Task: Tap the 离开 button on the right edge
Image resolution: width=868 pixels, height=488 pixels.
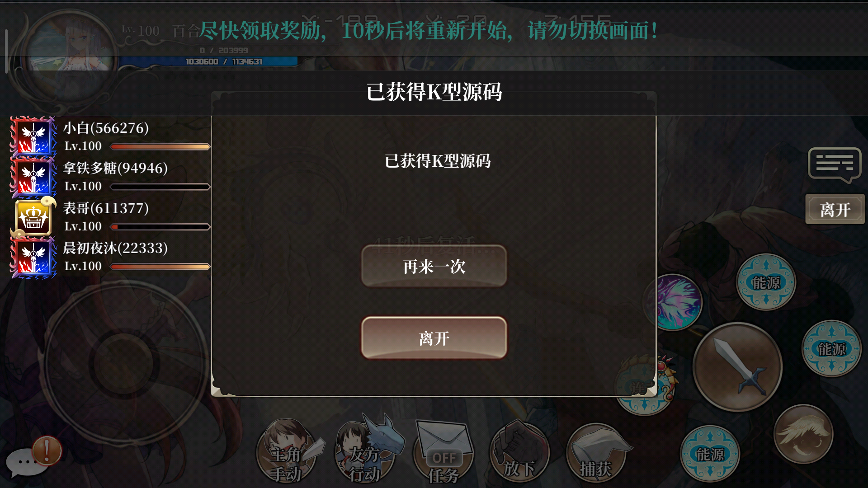Action: (x=835, y=209)
